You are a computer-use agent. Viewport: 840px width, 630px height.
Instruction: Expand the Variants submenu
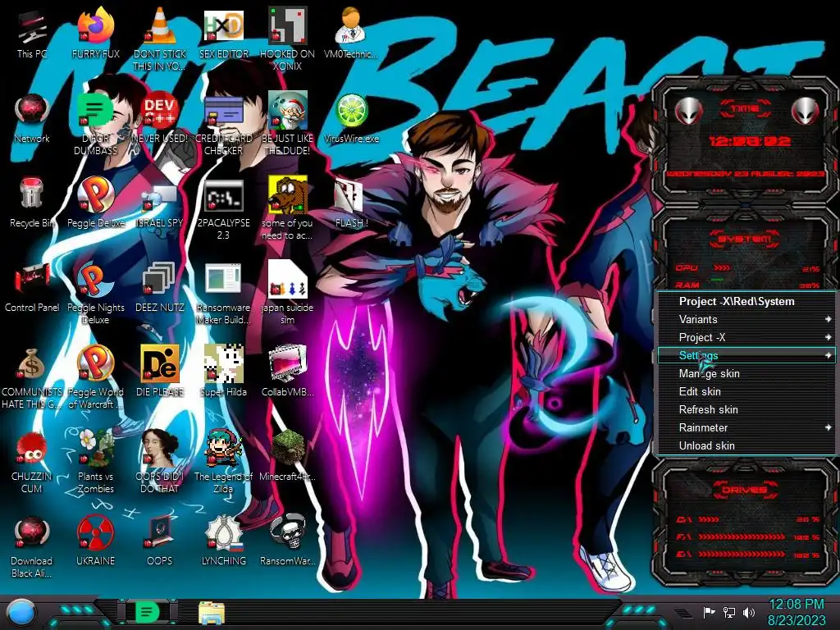click(x=746, y=319)
